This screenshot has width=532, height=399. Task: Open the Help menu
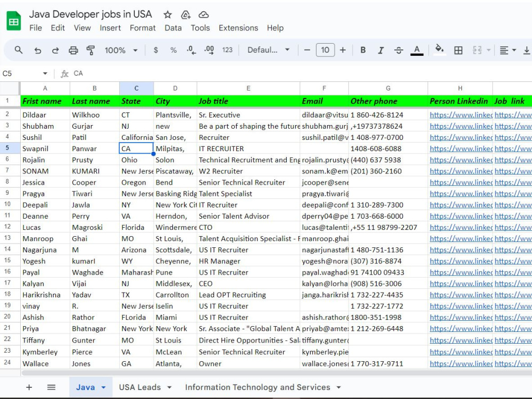point(275,28)
